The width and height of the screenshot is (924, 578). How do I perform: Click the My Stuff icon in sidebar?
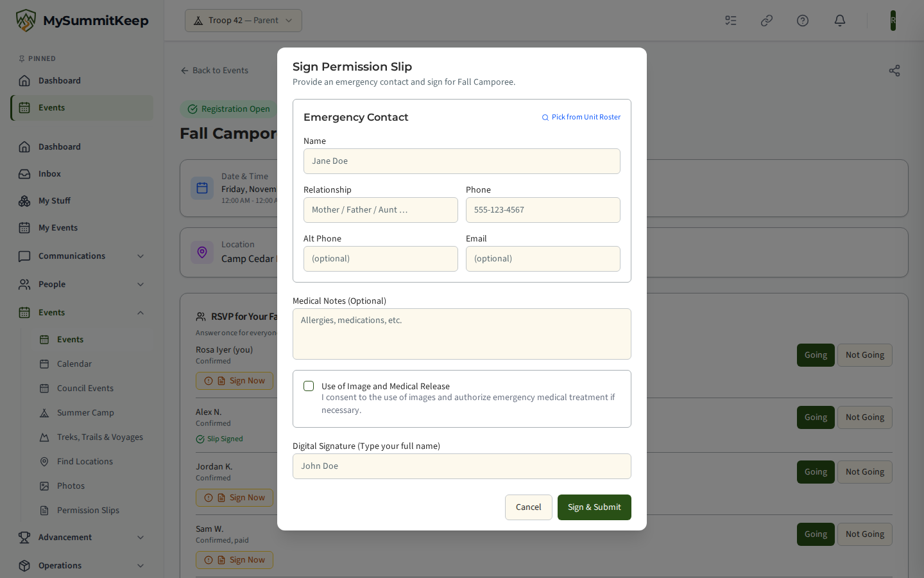click(x=24, y=201)
